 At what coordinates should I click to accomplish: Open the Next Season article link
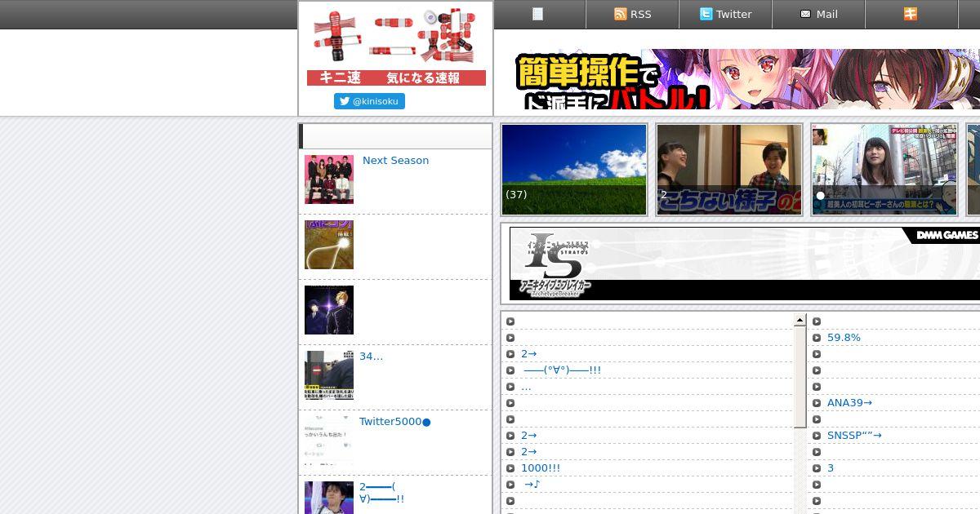pyautogui.click(x=395, y=161)
